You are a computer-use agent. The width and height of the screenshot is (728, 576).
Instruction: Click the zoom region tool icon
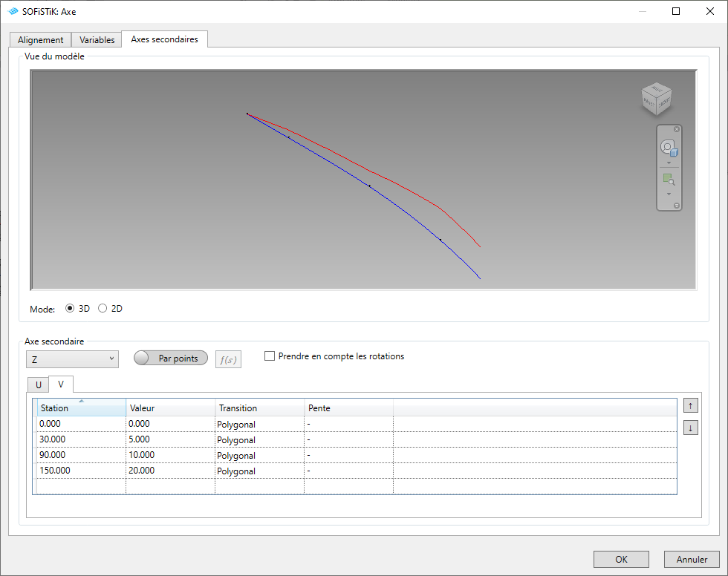(x=669, y=180)
